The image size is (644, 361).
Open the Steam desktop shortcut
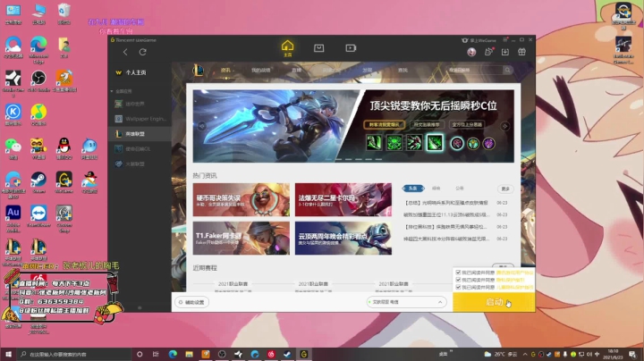[x=38, y=182]
